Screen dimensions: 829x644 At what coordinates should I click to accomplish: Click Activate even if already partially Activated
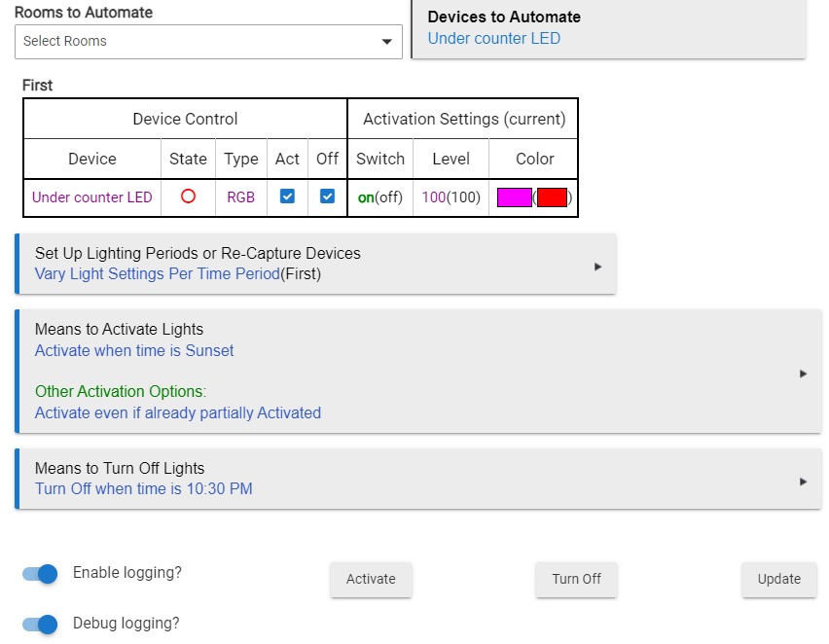point(178,412)
